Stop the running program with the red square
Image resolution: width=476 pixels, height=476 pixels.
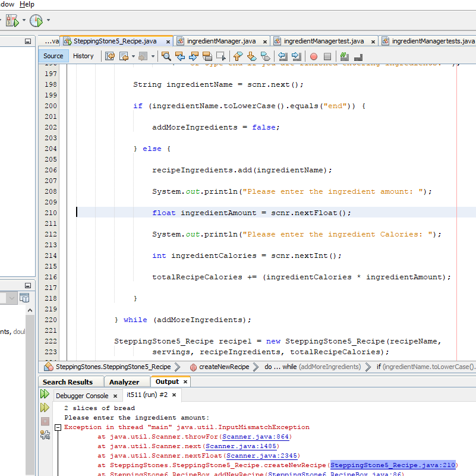45,422
